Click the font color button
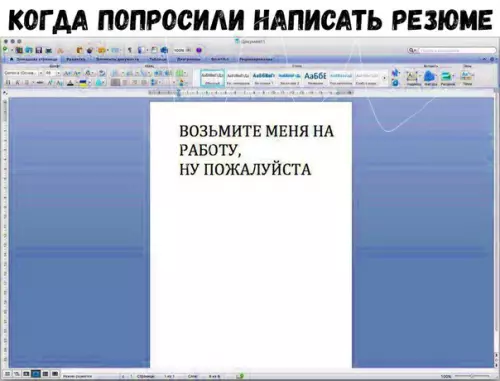 click(x=70, y=83)
